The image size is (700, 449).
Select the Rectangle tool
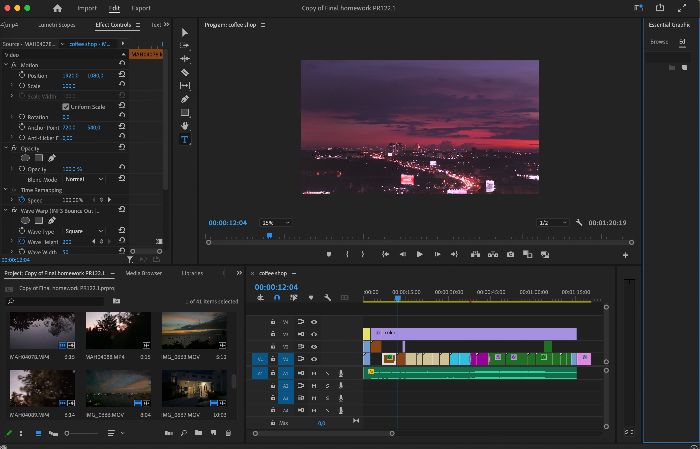pos(185,112)
